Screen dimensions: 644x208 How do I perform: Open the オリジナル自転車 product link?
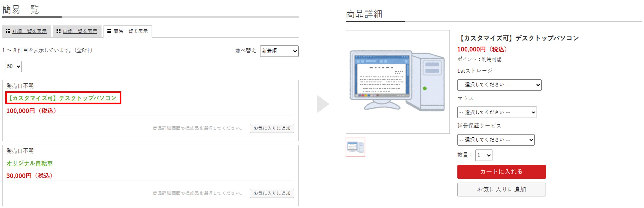pos(30,163)
